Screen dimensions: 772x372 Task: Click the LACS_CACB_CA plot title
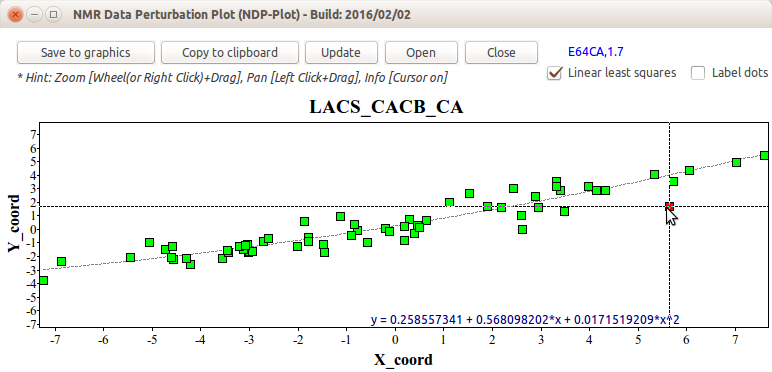pos(386,107)
